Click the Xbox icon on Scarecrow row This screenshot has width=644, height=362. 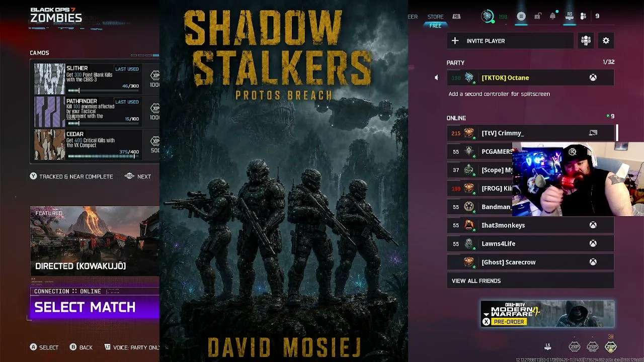coord(593,262)
